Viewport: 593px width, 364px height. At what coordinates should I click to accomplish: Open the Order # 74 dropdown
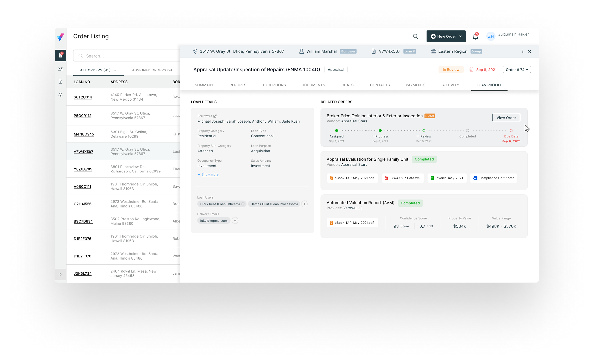(517, 70)
